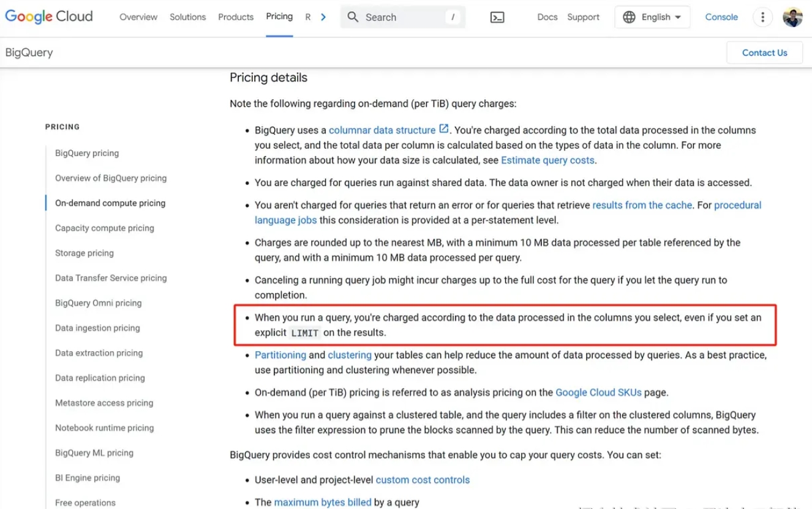Open Metastore access pricing sidebar item
The width and height of the screenshot is (812, 509).
tap(104, 403)
